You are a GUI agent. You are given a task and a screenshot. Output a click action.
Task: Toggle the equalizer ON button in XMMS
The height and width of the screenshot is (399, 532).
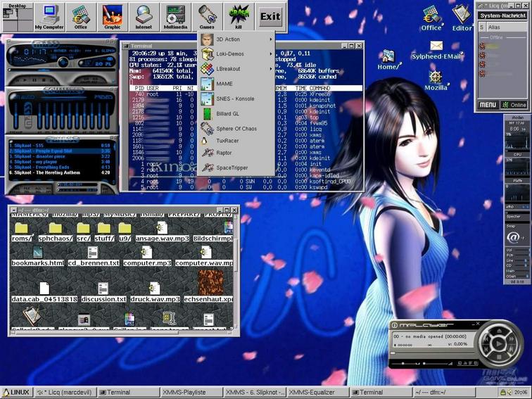pos(18,96)
